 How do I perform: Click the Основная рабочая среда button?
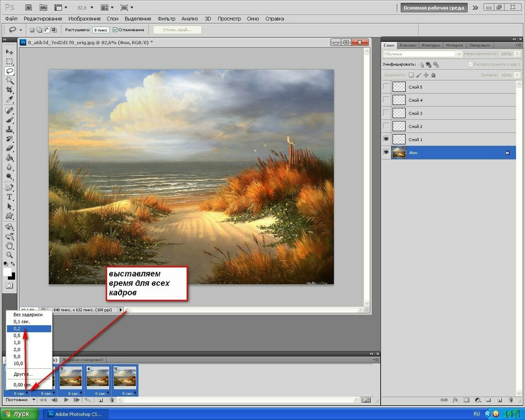click(434, 8)
